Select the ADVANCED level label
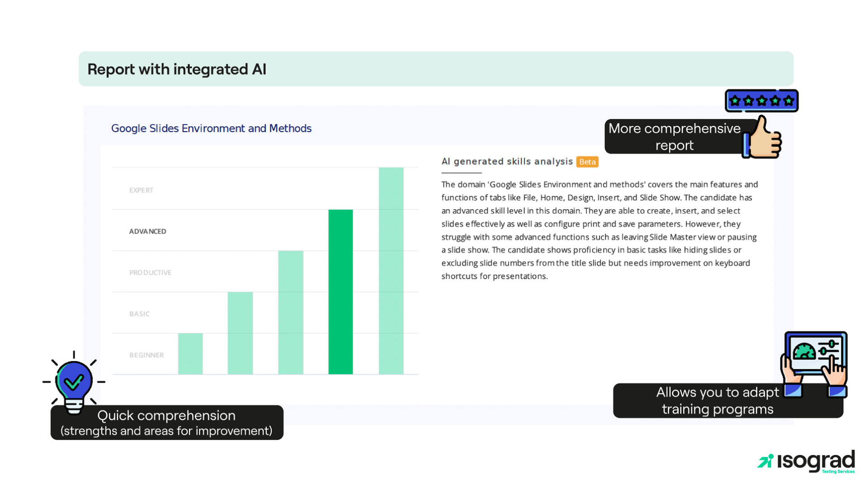The image size is (868, 488). click(x=148, y=231)
